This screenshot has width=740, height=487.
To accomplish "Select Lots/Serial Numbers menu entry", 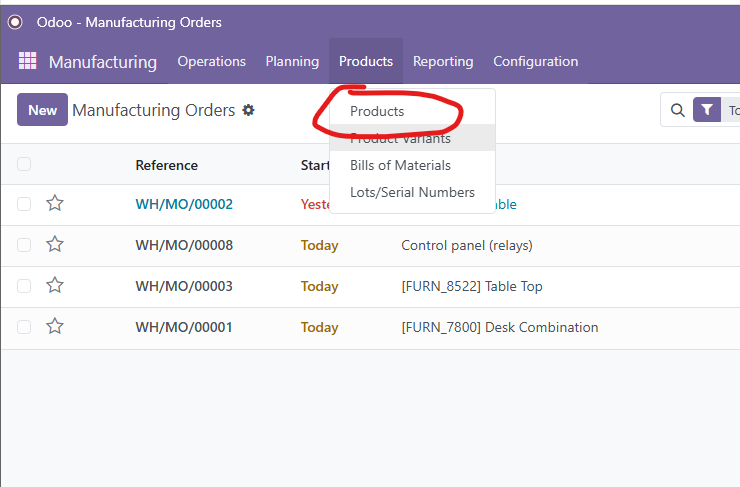I will 412,192.
